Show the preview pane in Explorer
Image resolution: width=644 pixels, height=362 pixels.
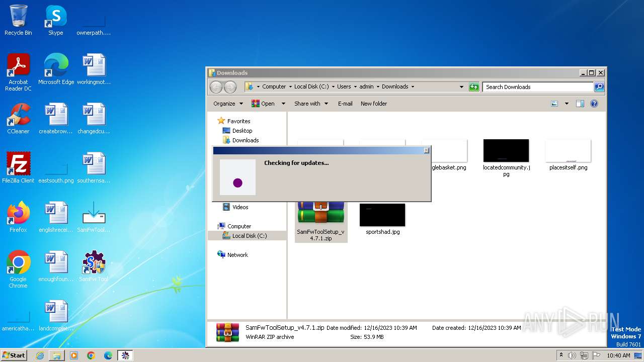coord(580,104)
